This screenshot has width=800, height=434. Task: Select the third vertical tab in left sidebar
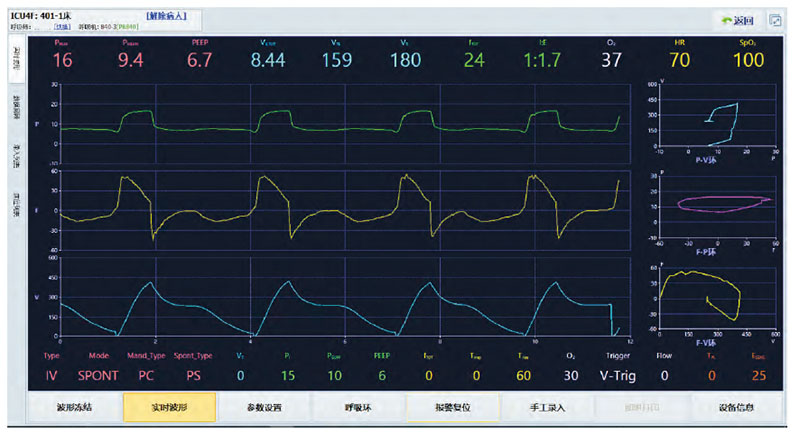click(17, 156)
